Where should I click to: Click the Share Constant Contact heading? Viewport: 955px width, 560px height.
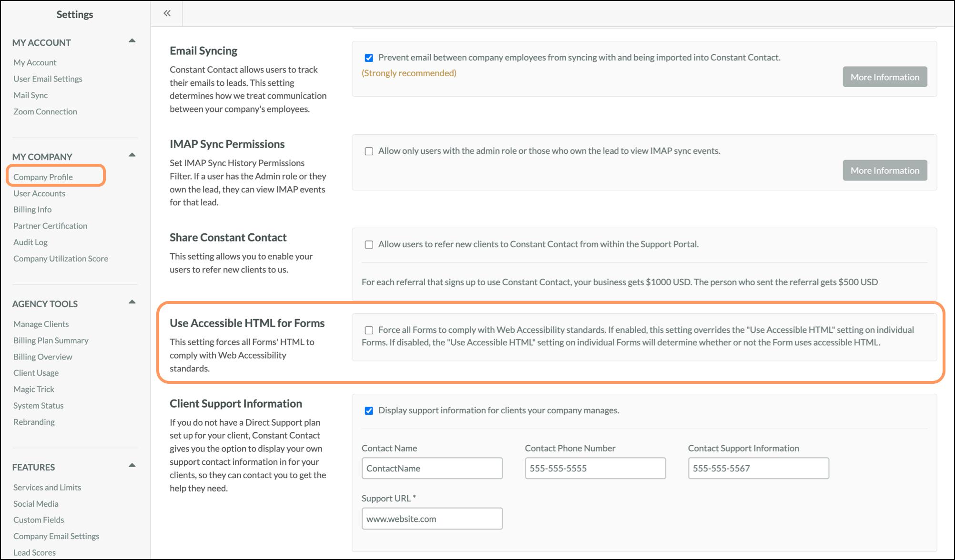(228, 238)
